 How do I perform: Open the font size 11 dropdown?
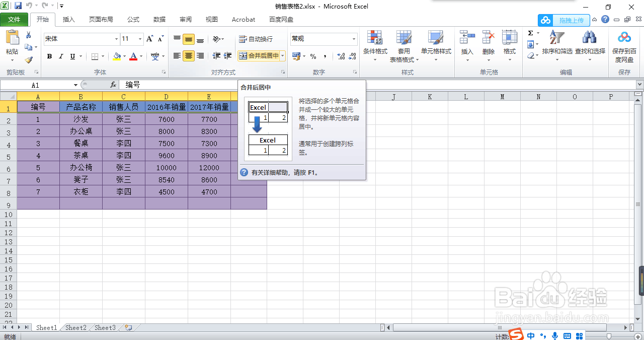pos(139,39)
